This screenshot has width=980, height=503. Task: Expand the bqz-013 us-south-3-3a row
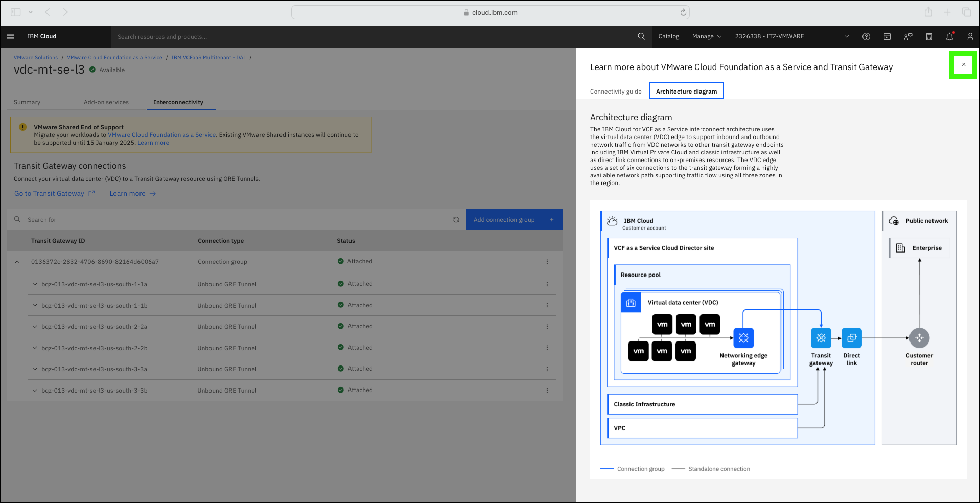point(35,369)
